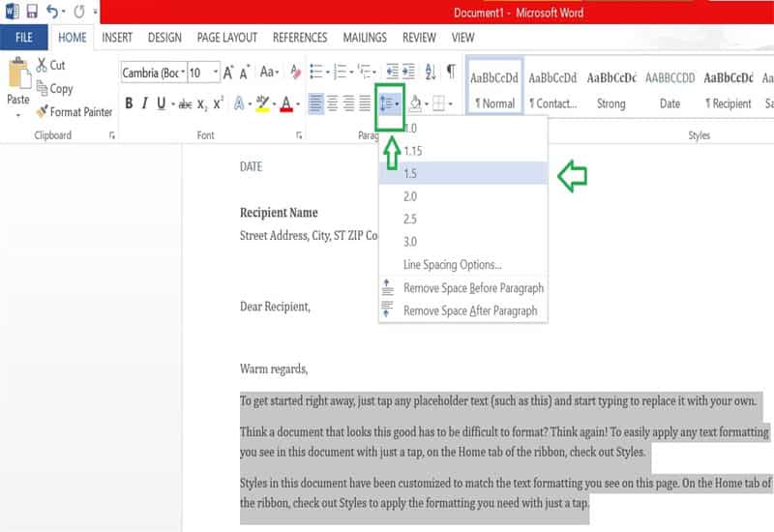The image size is (774, 532).
Task: Click the Subscript icon
Action: (x=201, y=104)
